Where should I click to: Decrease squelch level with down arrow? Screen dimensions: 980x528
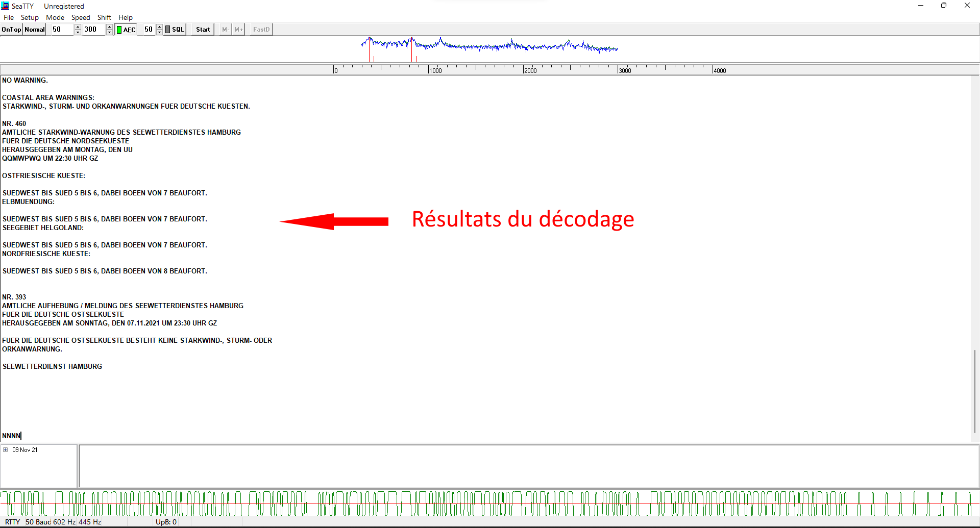[x=159, y=32]
